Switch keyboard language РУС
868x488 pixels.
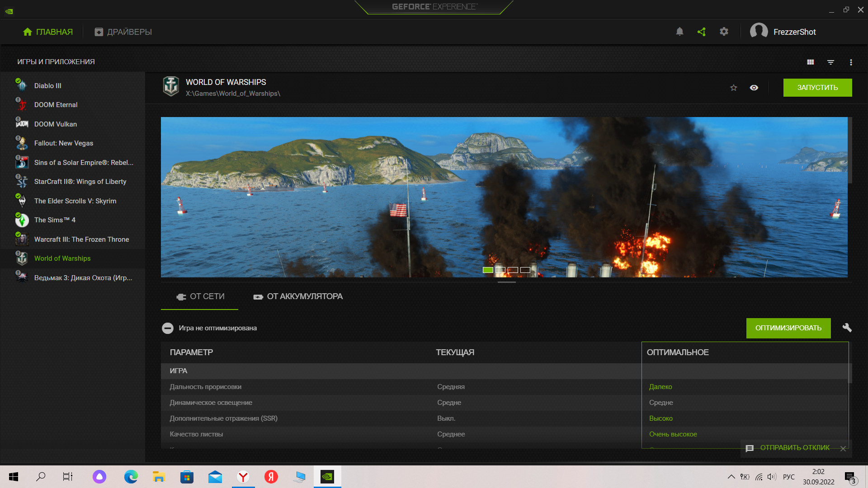click(x=789, y=477)
